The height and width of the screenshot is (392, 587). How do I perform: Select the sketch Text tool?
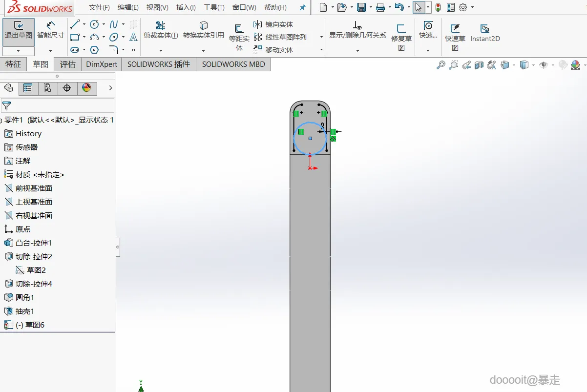click(x=133, y=37)
